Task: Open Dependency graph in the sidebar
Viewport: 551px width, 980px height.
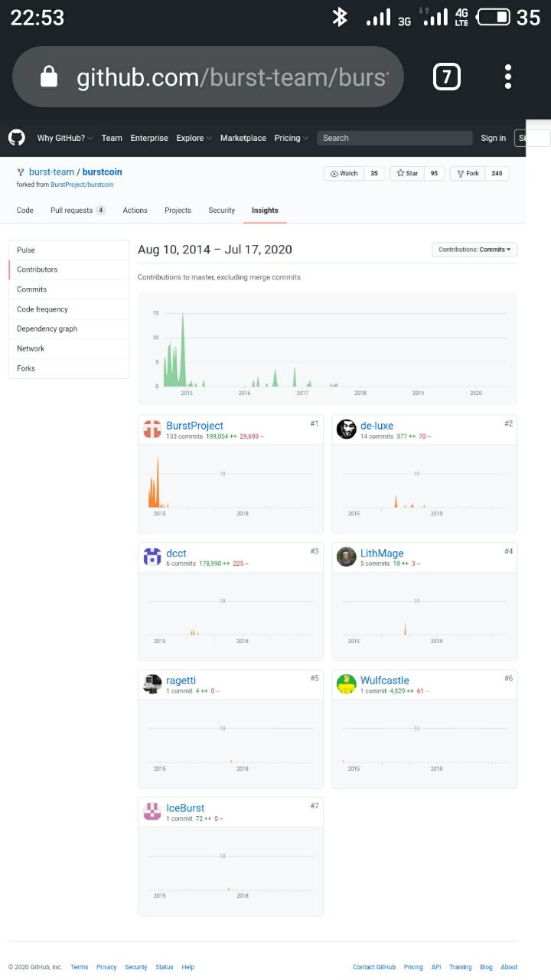Action: pos(69,328)
